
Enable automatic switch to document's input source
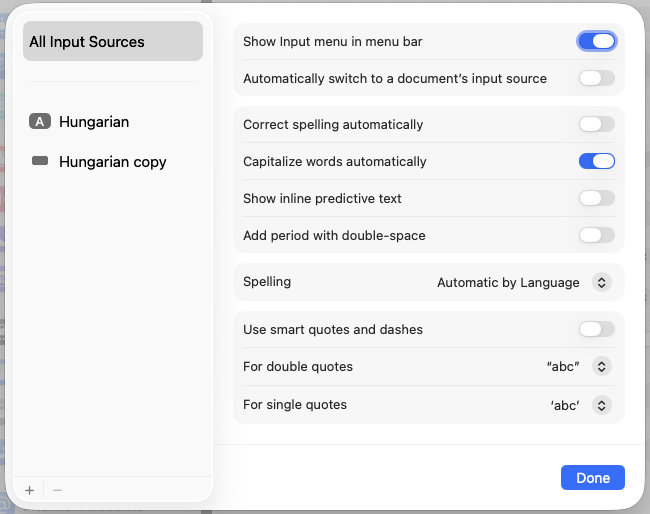(596, 78)
